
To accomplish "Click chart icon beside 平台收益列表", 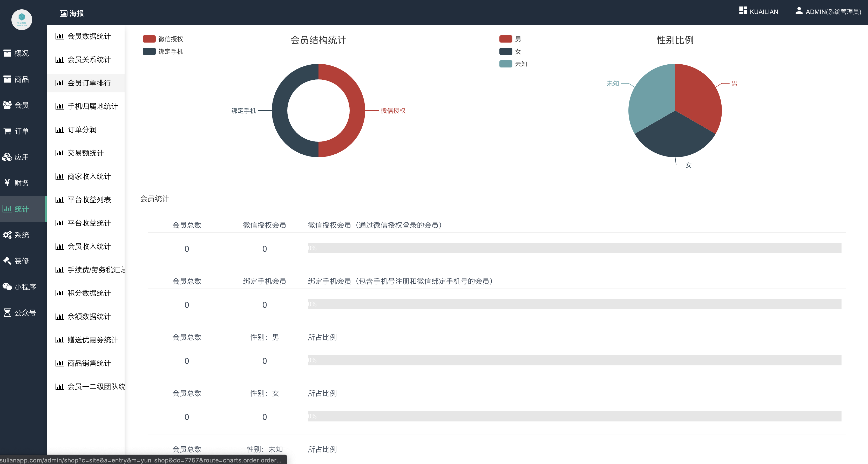I will [x=59, y=200].
